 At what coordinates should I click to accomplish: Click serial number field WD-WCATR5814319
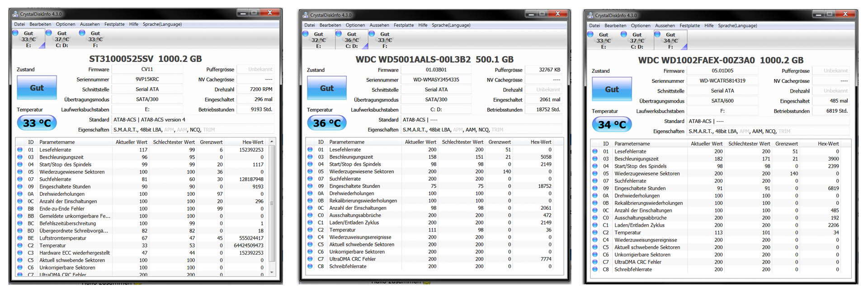click(x=722, y=81)
